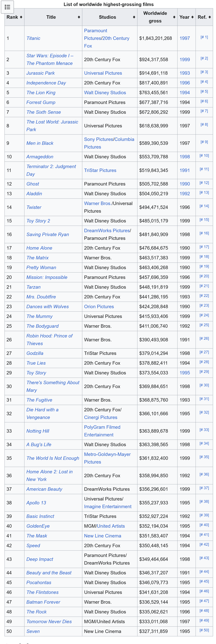Screen dimensions: 216x644
Task: Open reference [# 25] for The Bodyguard
Action: (x=204, y=325)
